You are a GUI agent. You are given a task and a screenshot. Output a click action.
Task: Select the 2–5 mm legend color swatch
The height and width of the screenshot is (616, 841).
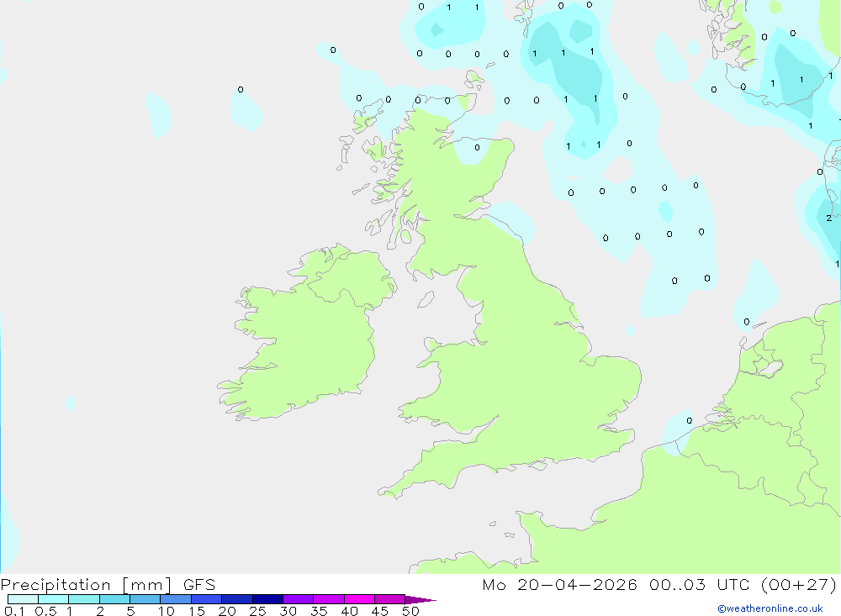point(114,599)
